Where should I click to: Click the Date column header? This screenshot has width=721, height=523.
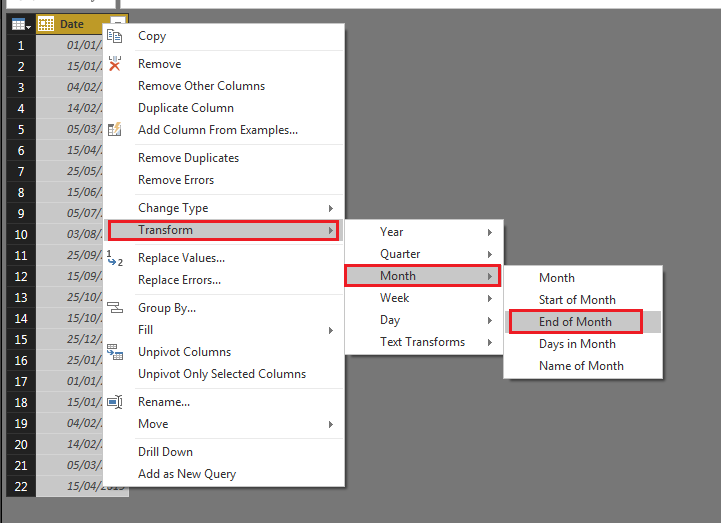[71, 24]
